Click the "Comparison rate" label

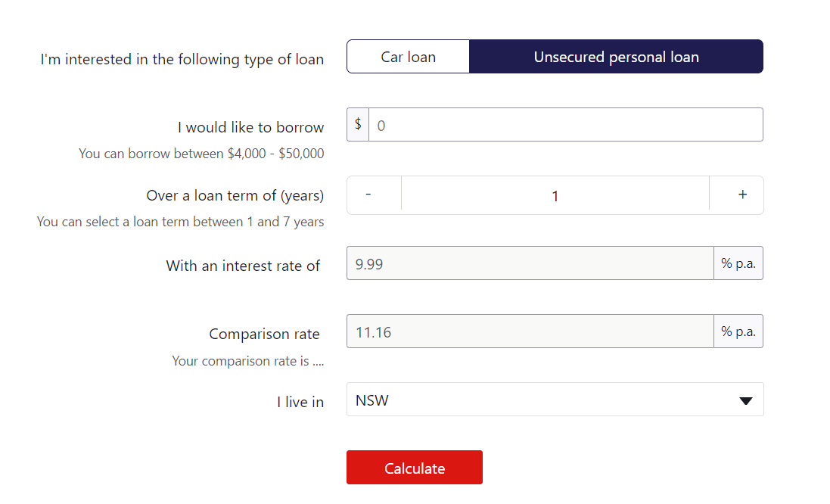[264, 334]
